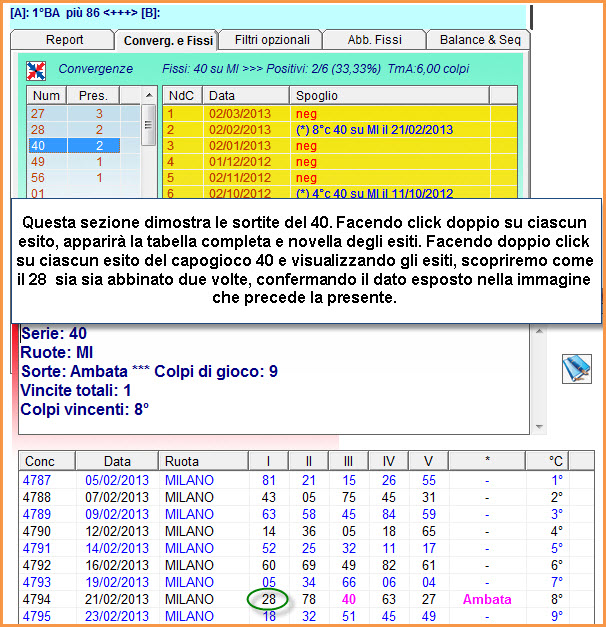
Task: Select number 56 row in Num list
Action: (x=83, y=178)
